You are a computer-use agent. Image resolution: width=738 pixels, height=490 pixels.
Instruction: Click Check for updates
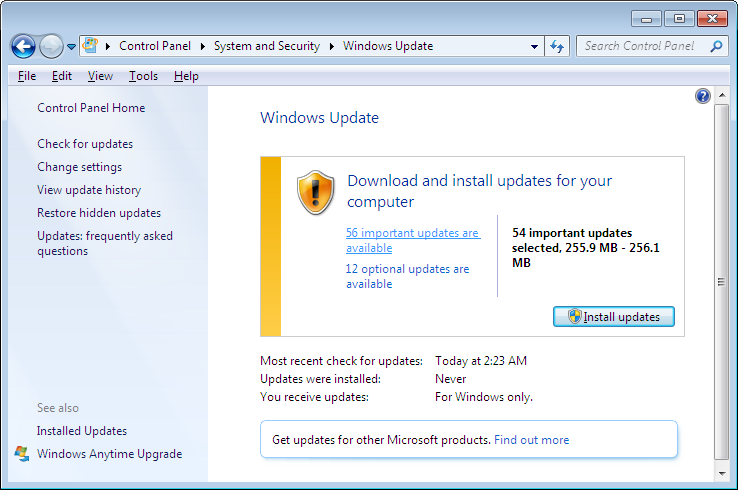[85, 144]
